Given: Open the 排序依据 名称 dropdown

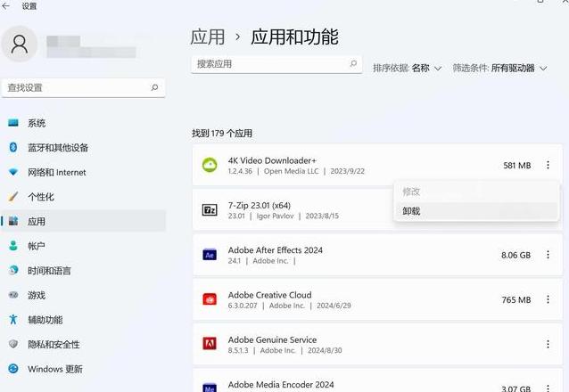Looking at the screenshot, I should 408,69.
